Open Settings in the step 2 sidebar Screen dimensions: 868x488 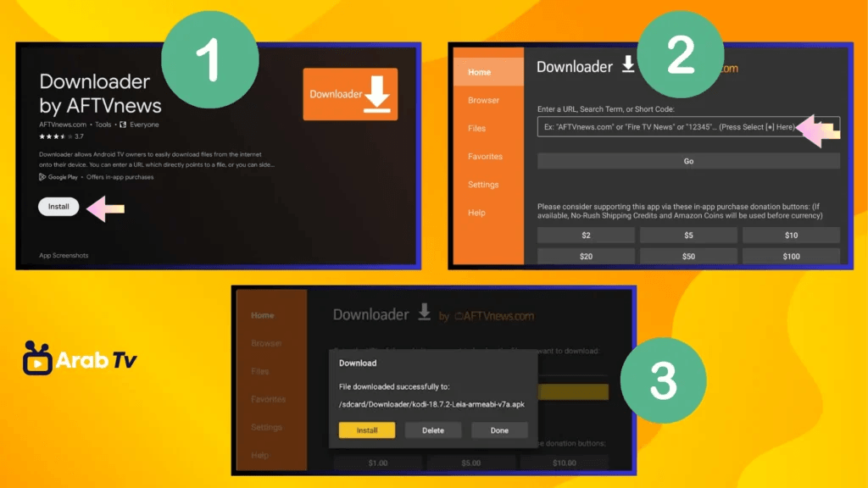click(x=483, y=185)
